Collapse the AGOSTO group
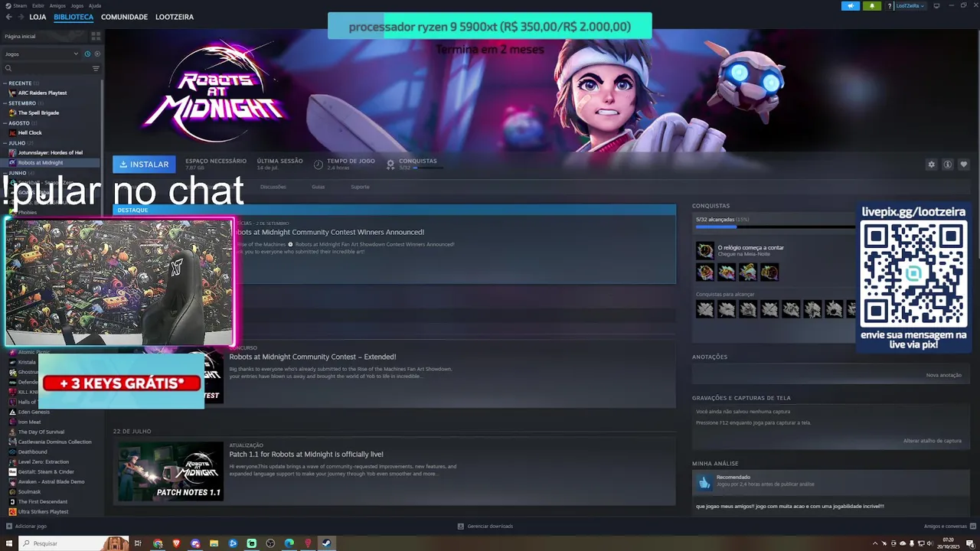The height and width of the screenshot is (551, 980). click(19, 122)
